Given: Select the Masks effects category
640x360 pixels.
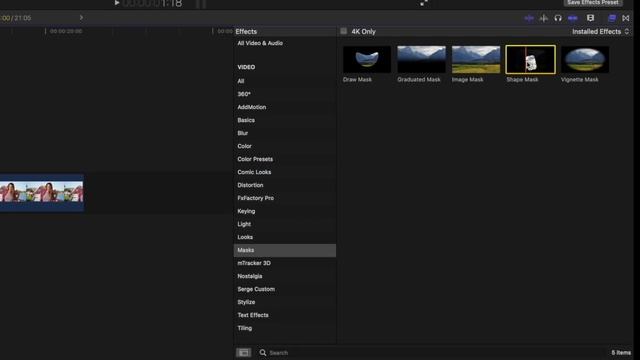Looking at the screenshot, I should click(x=284, y=250).
